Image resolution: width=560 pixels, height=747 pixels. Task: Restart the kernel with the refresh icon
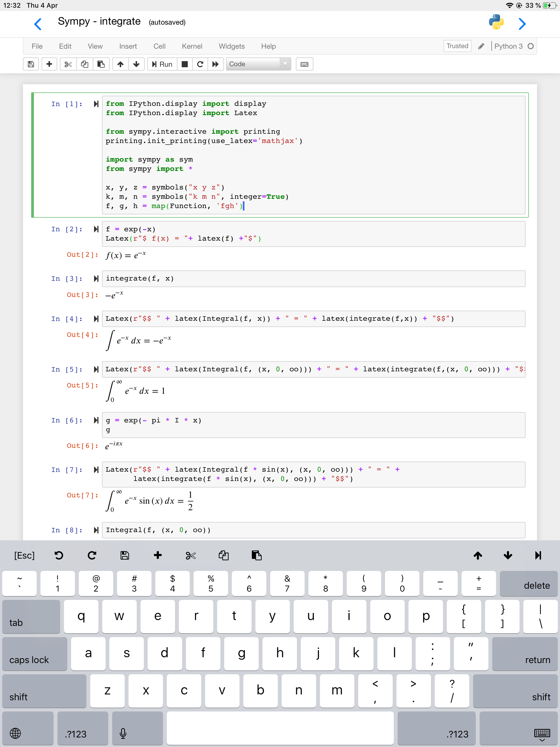coord(200,64)
